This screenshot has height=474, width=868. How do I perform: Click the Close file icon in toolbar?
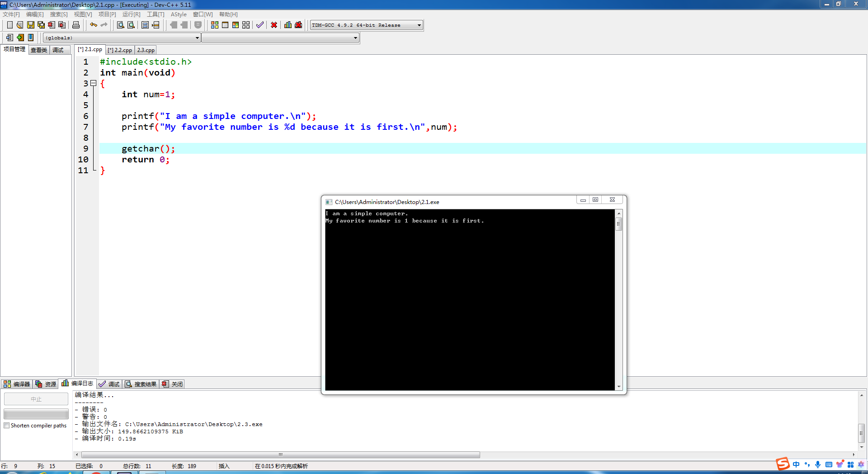tap(52, 25)
